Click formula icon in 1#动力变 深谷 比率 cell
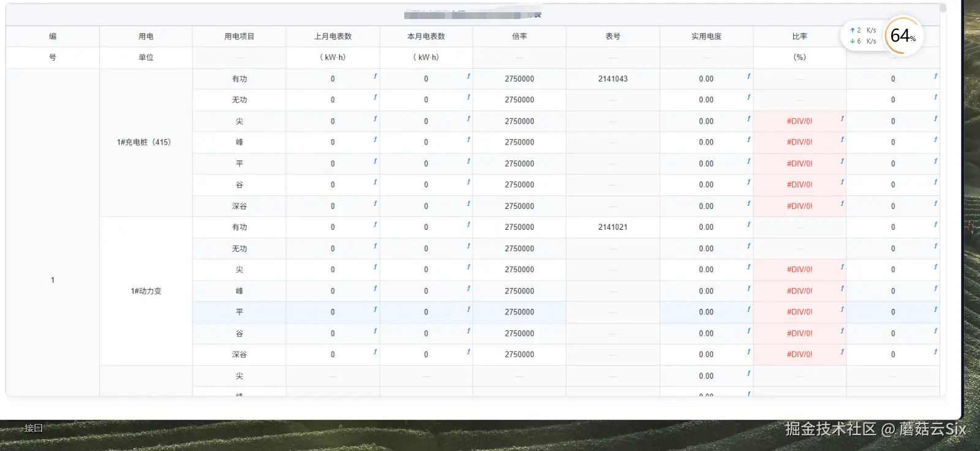 (x=842, y=352)
